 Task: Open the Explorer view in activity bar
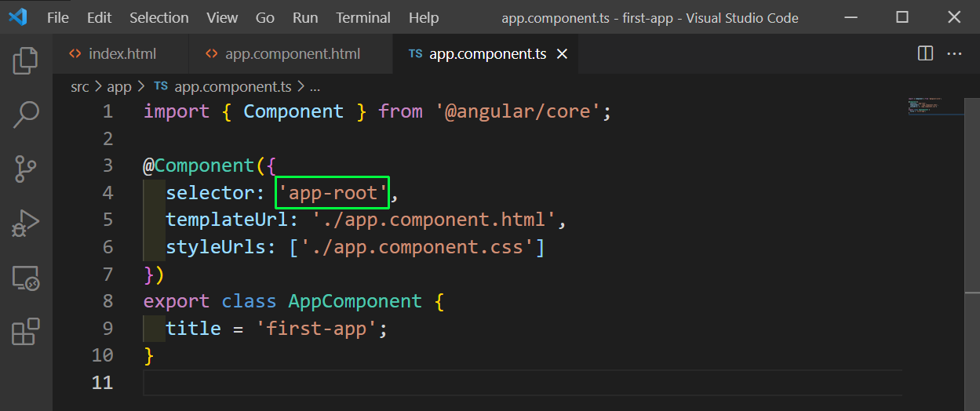coord(26,60)
